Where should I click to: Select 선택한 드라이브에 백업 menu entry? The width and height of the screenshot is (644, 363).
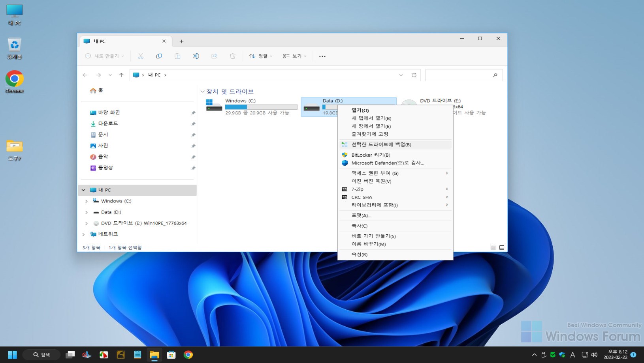395,144
